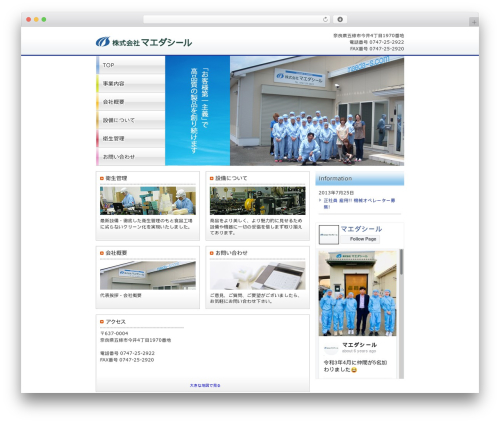Click the orange bullet icon beside アクセス
Image resolution: width=500 pixels, height=423 pixels.
coord(102,322)
